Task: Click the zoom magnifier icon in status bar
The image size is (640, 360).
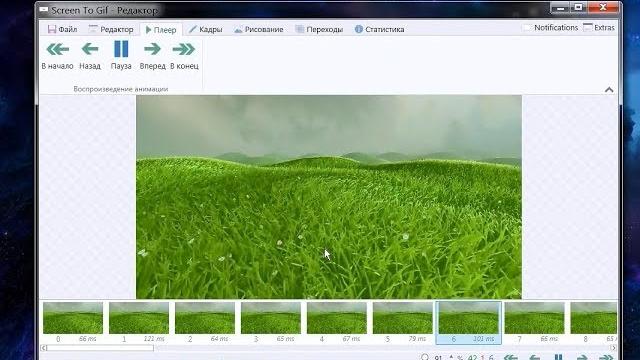Action: coord(425,357)
